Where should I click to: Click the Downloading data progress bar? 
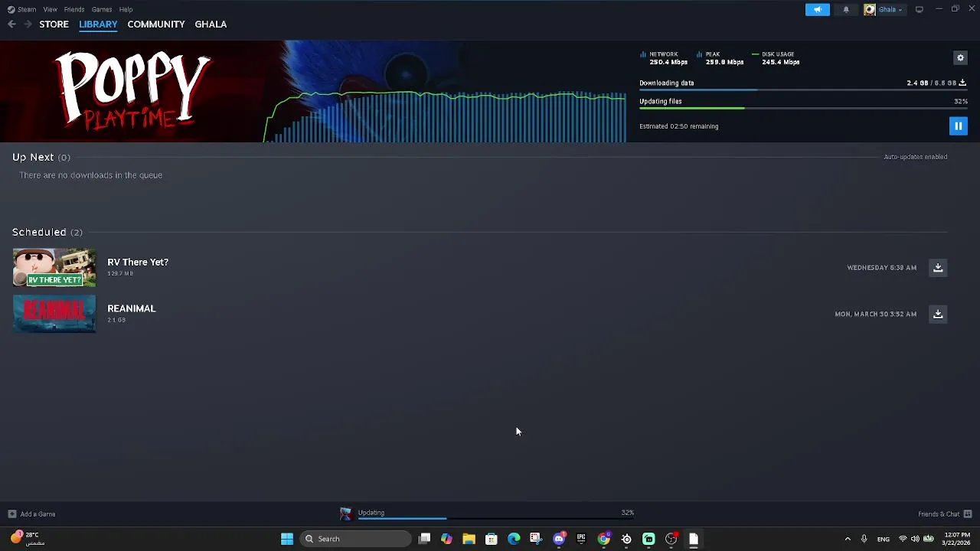pos(803,90)
